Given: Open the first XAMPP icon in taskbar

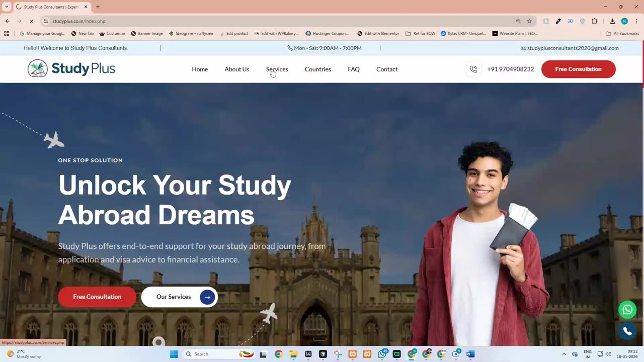Looking at the screenshot, I should click(x=353, y=354).
